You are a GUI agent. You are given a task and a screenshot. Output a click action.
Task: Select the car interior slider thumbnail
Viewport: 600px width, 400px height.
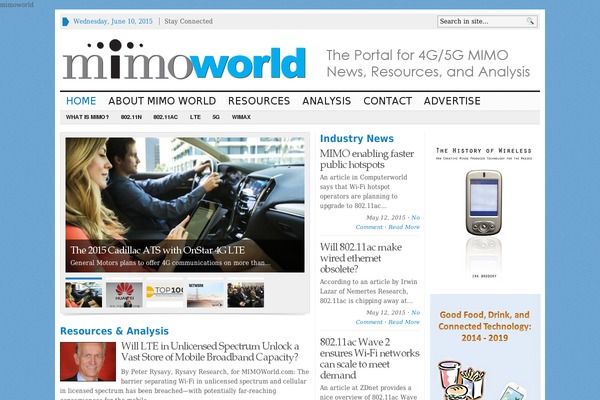point(83,295)
